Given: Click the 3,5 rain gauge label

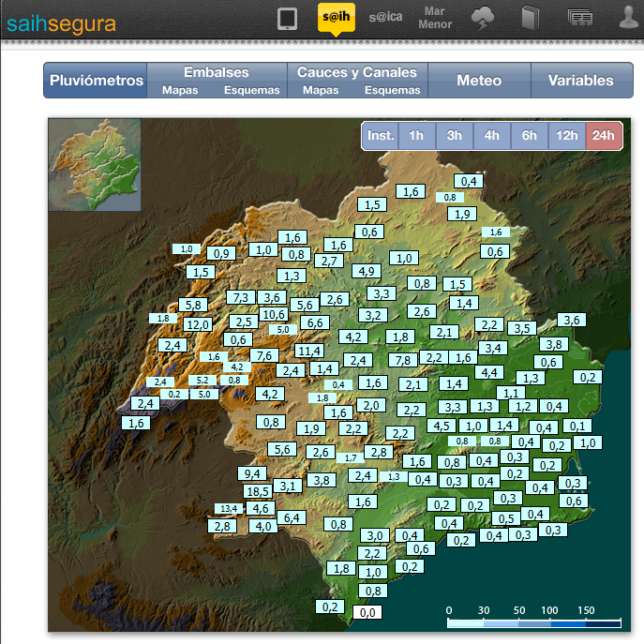Looking at the screenshot, I should 522,329.
